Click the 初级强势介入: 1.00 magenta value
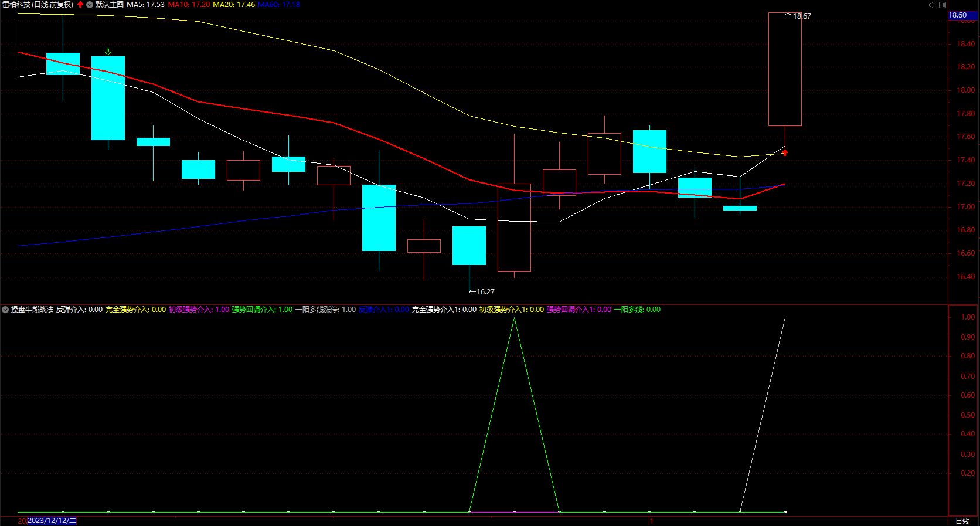Screen dimensions: 980x526 click(x=199, y=310)
